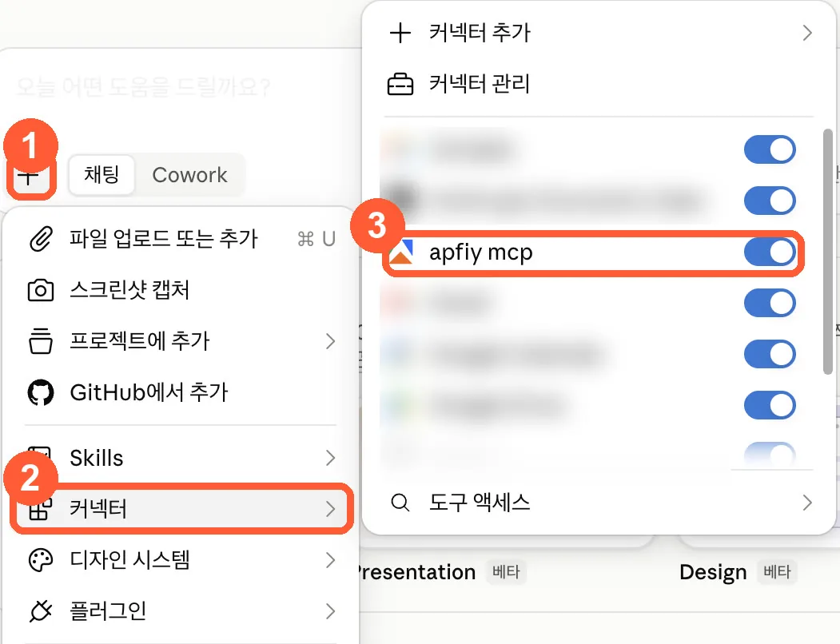
Task: Click the GitHub logo icon
Action: [x=41, y=393]
